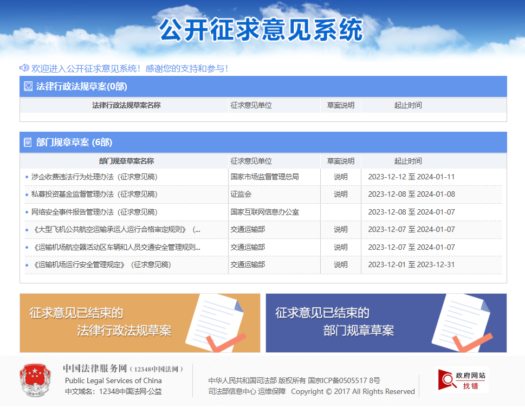Click date 2023-12-08 至 2024-01-08

click(411, 194)
